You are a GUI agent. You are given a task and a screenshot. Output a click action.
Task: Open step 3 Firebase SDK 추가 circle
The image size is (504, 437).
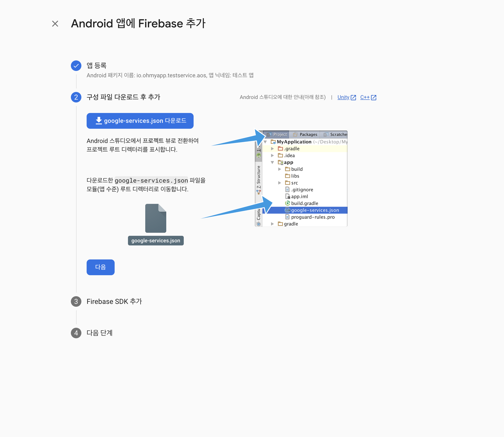coord(76,302)
